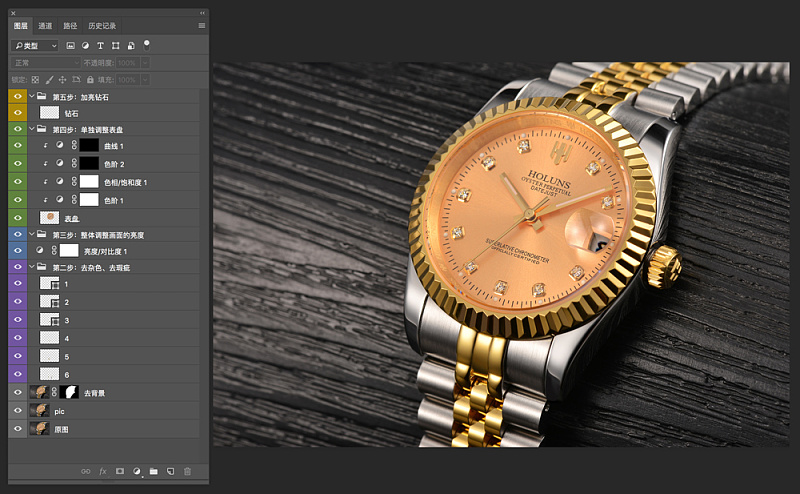Close the layers panel with X
The image size is (800, 494).
13,13
